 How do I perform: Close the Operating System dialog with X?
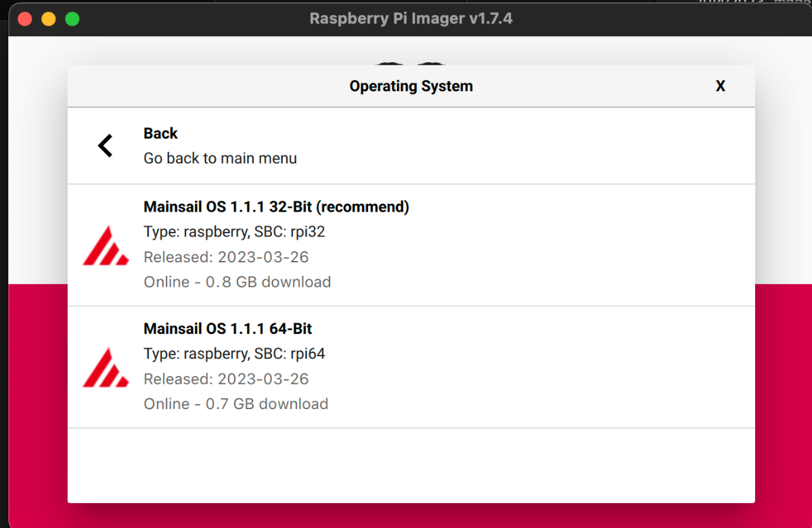(x=721, y=86)
